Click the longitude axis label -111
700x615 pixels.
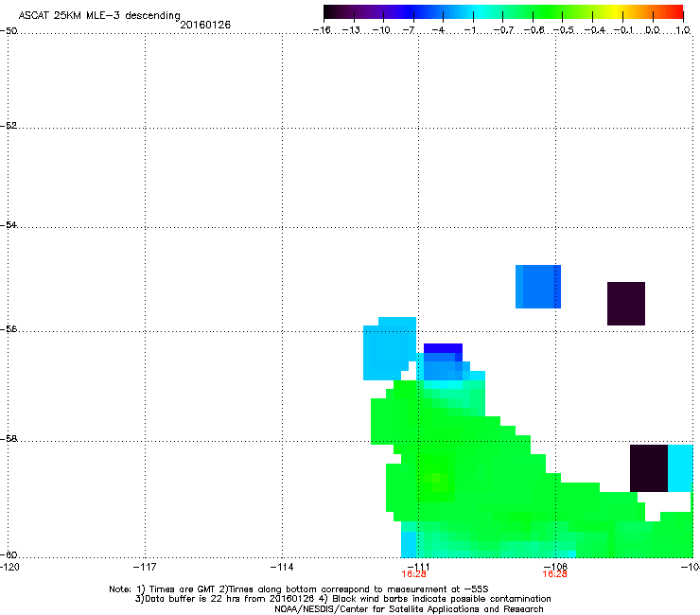coord(419,567)
